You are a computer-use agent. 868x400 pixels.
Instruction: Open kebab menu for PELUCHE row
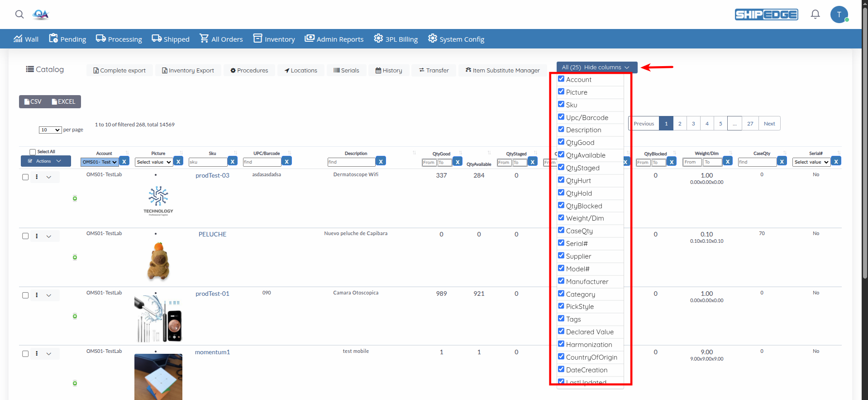(37, 236)
